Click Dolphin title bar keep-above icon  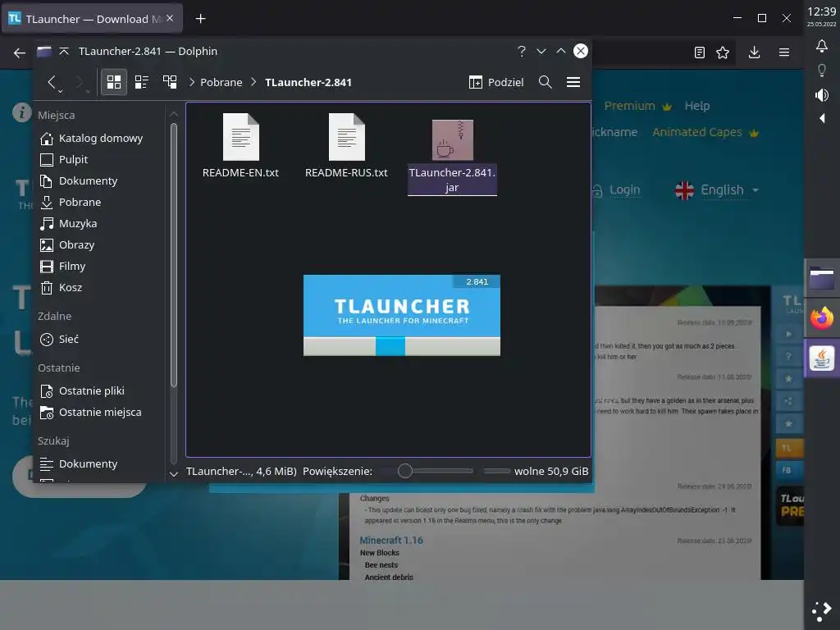(64, 51)
